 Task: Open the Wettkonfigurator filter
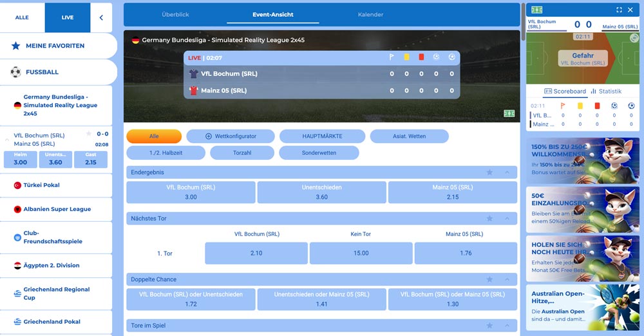pyautogui.click(x=231, y=136)
